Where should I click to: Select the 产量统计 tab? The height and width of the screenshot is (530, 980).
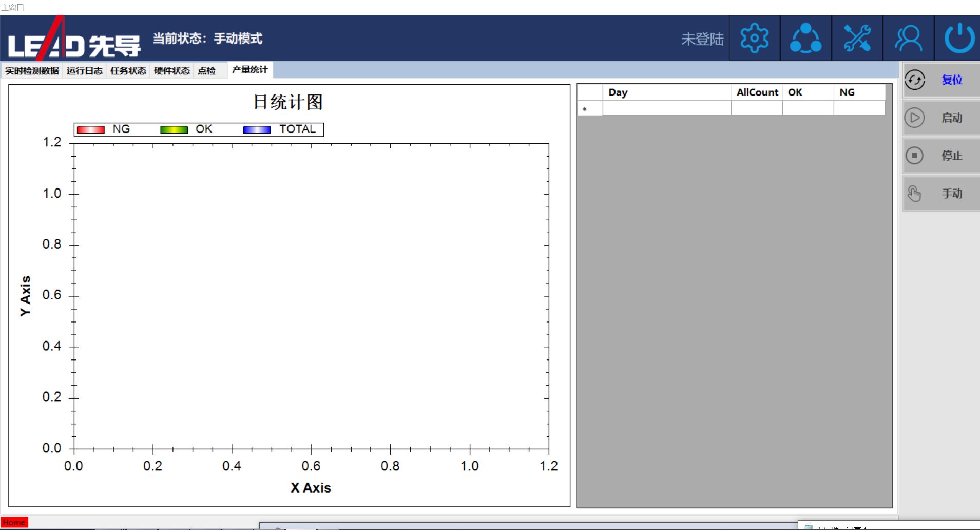[250, 70]
